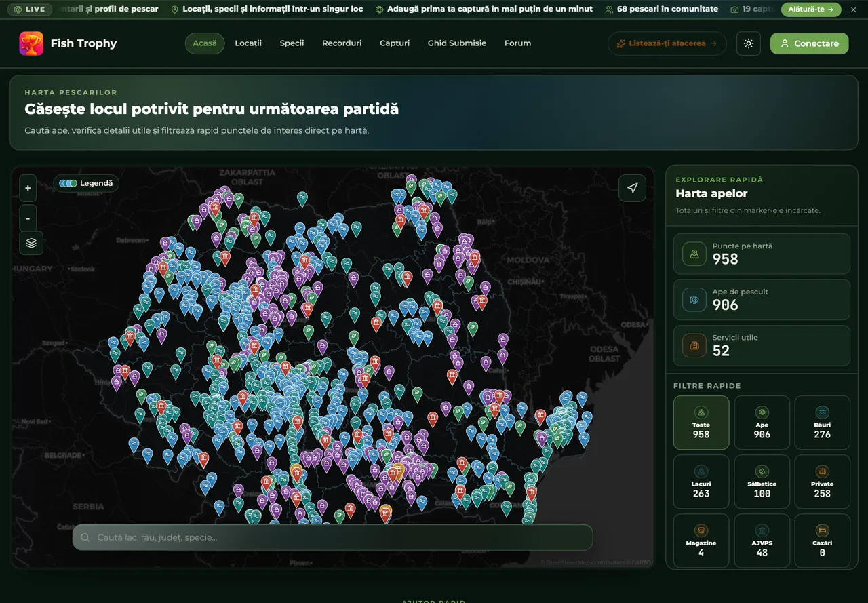Click the Conectare button
The height and width of the screenshot is (603, 868).
tap(809, 43)
